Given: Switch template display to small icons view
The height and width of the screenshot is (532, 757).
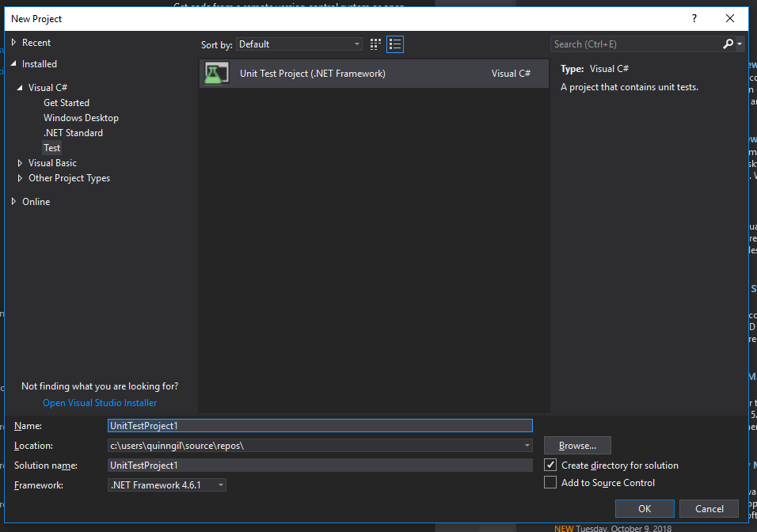Looking at the screenshot, I should point(375,44).
